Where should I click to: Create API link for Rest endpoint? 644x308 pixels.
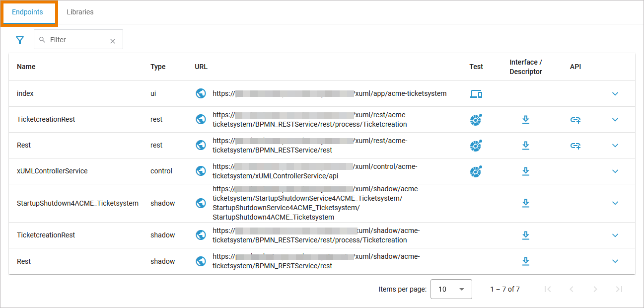[575, 146]
